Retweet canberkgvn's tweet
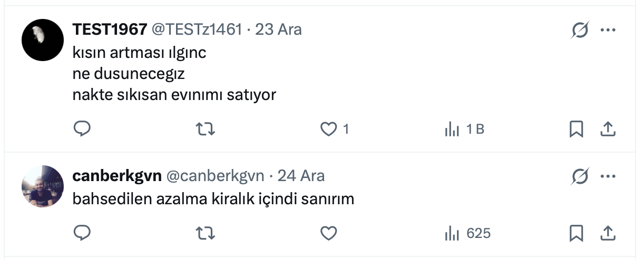644x259 pixels. [x=205, y=233]
